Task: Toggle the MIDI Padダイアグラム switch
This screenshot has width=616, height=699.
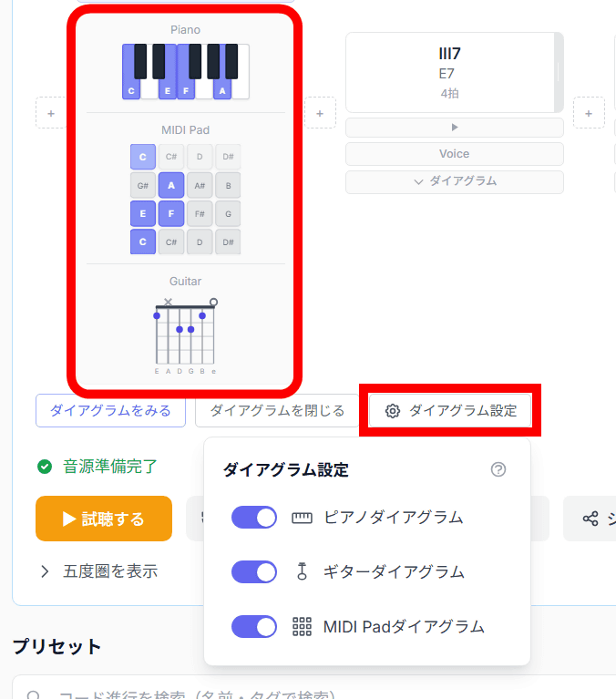Action: tap(254, 627)
